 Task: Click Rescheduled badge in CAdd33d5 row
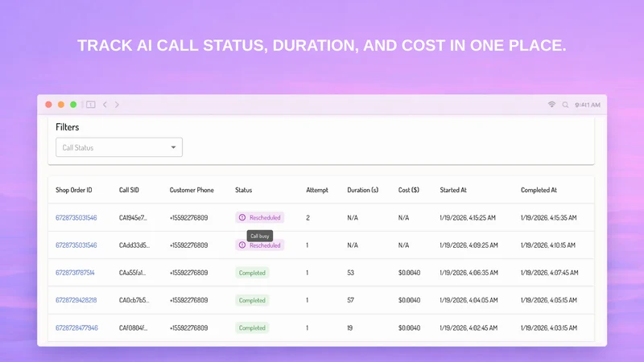coord(259,245)
